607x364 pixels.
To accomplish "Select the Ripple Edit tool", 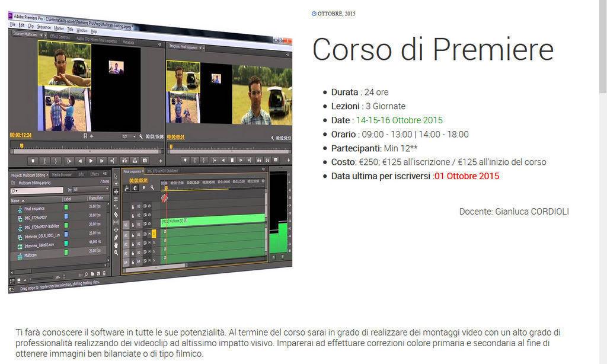I will (116, 191).
